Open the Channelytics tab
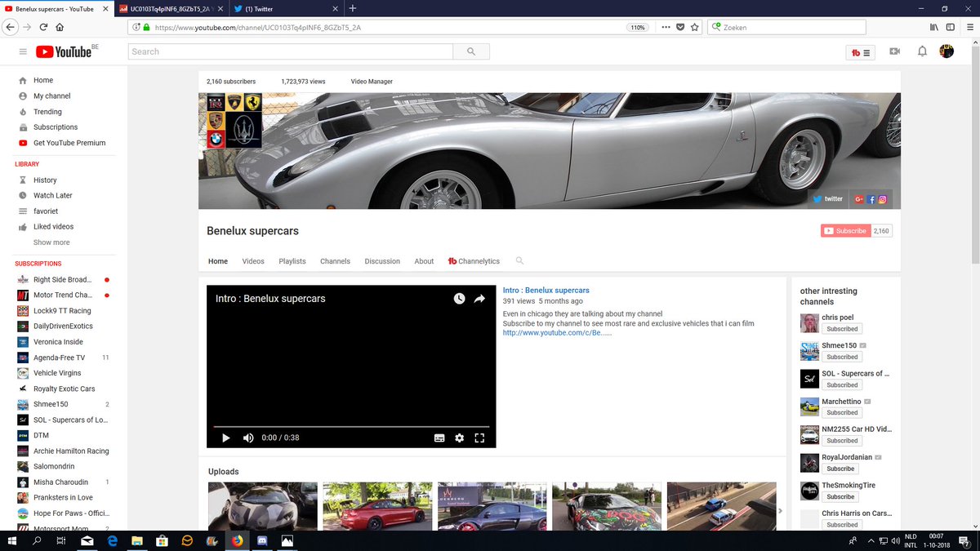The width and height of the screenshot is (980, 551). pos(474,261)
